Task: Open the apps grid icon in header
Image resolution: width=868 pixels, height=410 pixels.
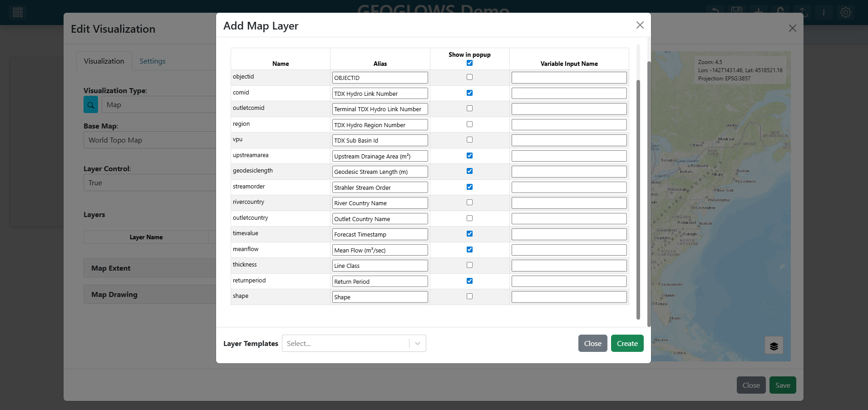Action: (18, 12)
